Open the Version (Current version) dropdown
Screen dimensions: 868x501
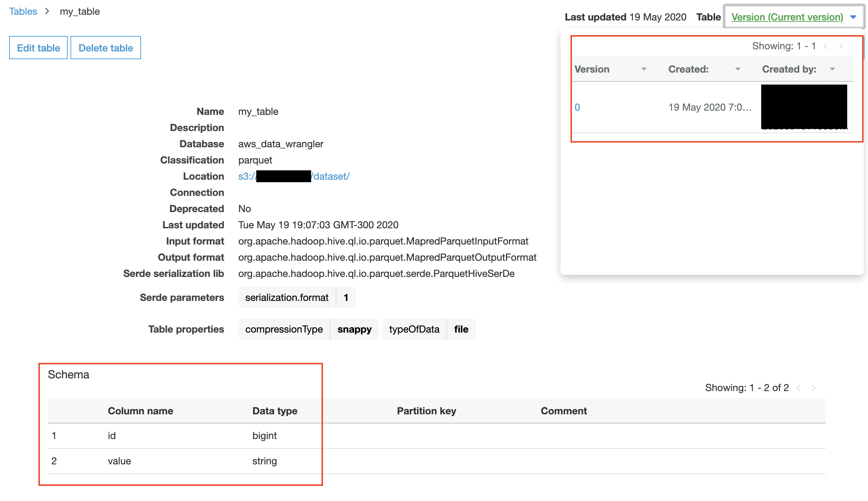click(x=787, y=17)
